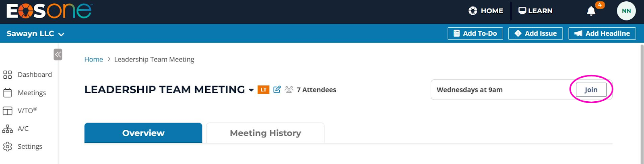Click the pencil edit icon beside meeting title

277,89
